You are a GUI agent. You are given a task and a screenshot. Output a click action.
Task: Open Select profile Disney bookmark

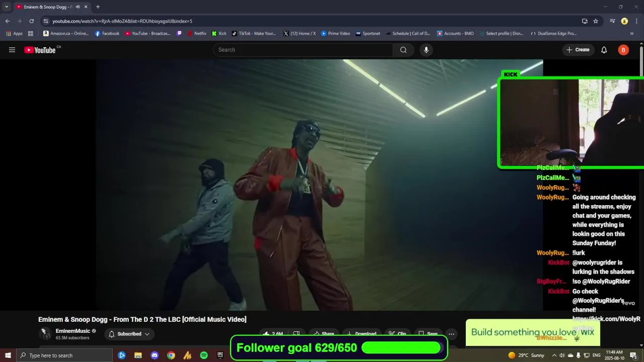(502, 34)
